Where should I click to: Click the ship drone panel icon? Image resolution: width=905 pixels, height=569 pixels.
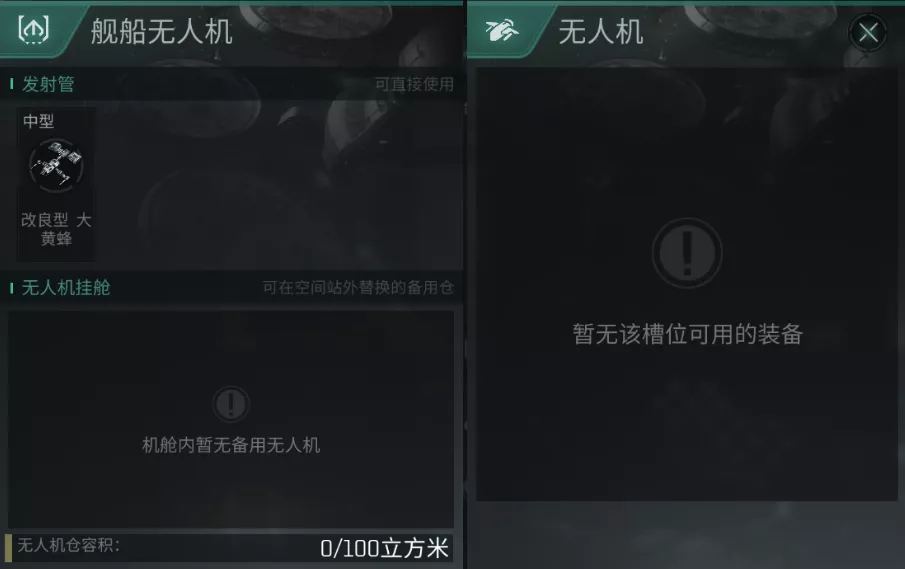pos(33,29)
